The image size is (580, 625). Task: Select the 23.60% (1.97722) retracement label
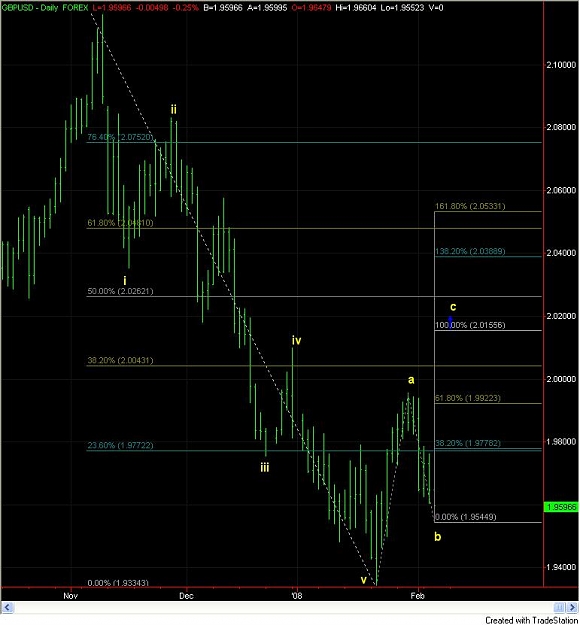tap(120, 445)
